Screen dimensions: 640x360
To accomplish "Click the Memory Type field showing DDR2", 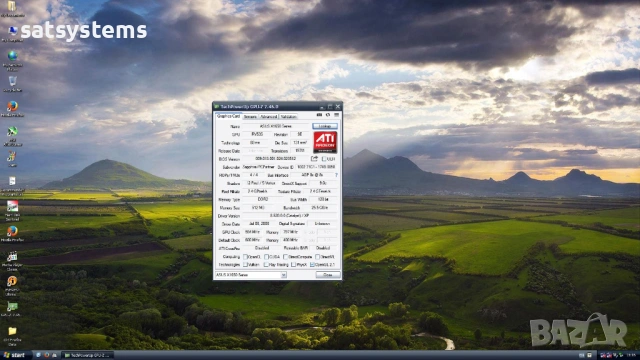I will 262,200.
